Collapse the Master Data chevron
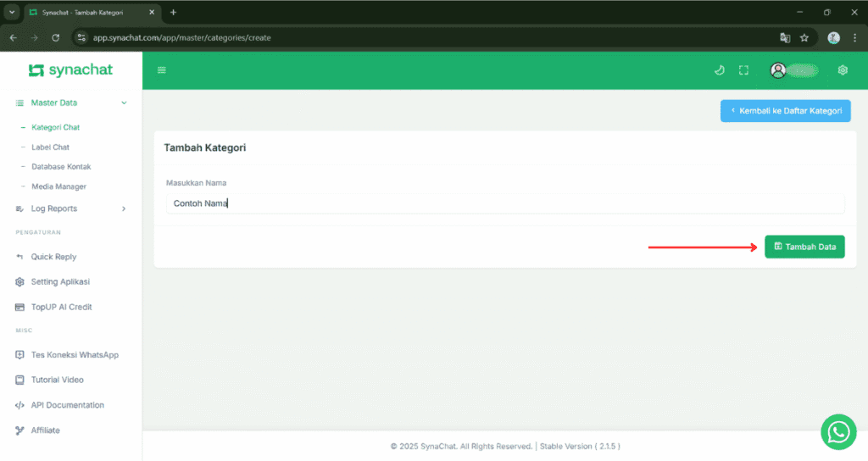Viewport: 868px width, 461px height. click(124, 103)
